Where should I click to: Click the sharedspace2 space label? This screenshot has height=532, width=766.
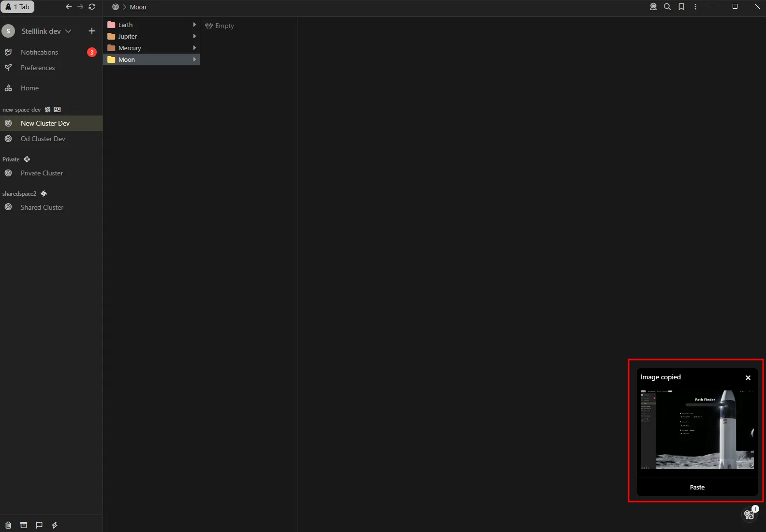(x=19, y=194)
